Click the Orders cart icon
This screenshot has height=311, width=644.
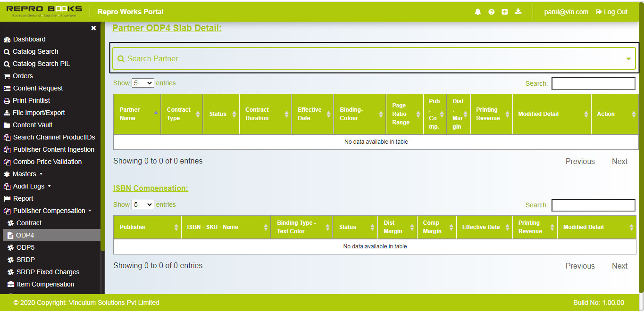(7, 76)
